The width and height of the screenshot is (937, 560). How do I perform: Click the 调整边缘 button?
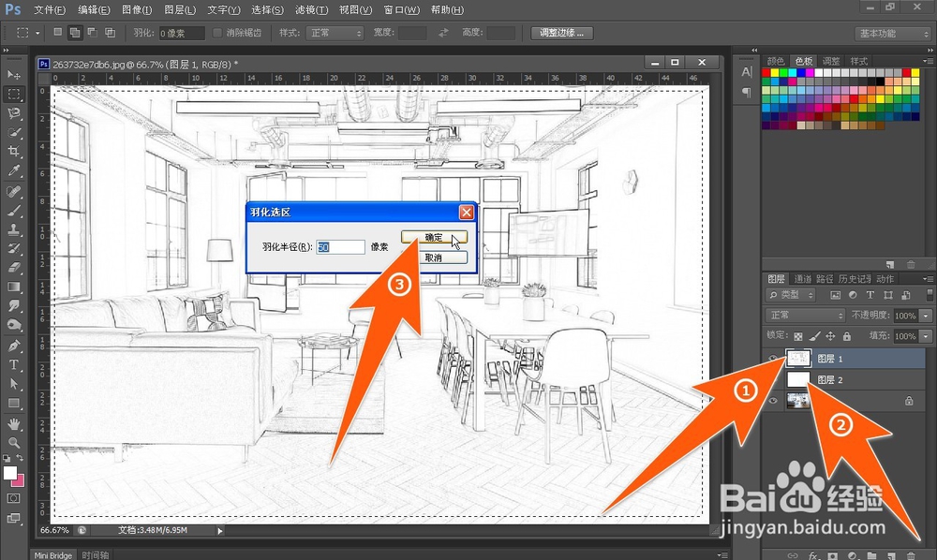tap(561, 33)
